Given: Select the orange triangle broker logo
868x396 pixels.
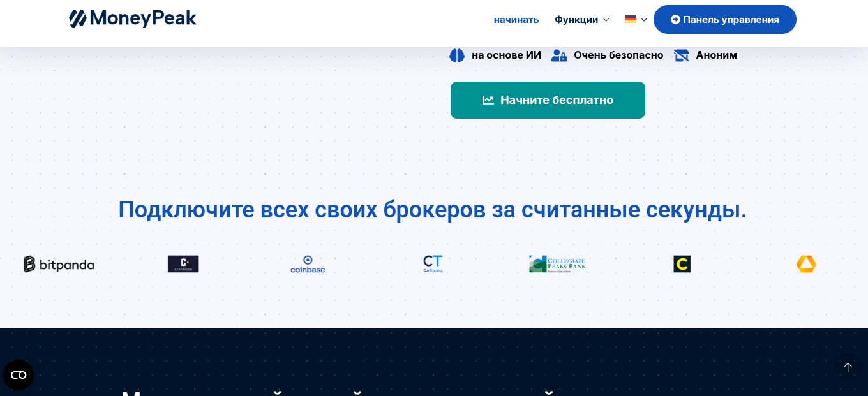Looking at the screenshot, I should [806, 264].
